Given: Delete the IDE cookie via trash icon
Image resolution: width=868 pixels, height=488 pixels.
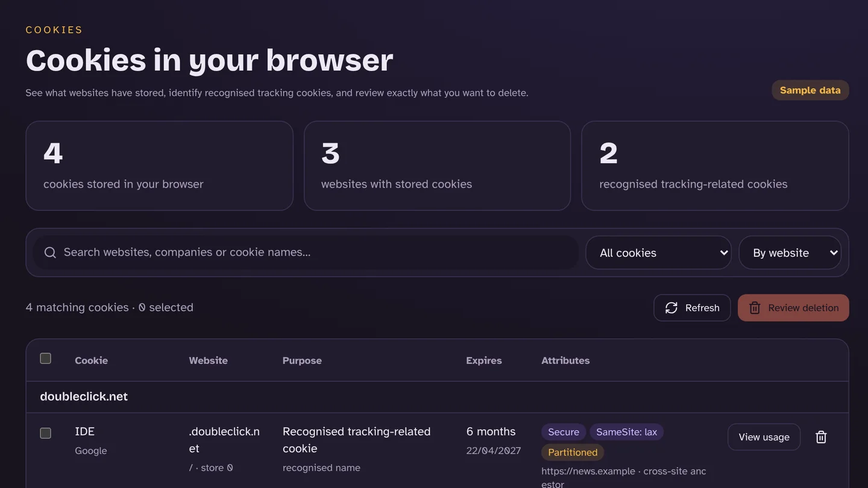Looking at the screenshot, I should (x=821, y=437).
